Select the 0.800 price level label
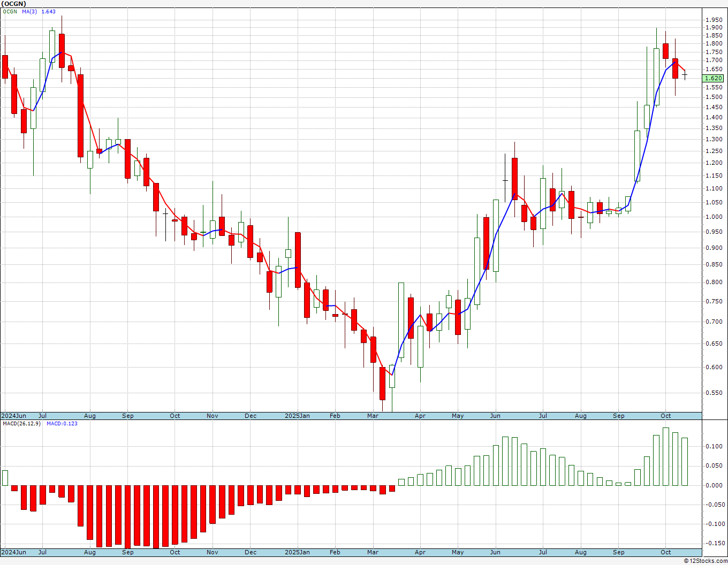The width and height of the screenshot is (728, 565). tap(714, 282)
